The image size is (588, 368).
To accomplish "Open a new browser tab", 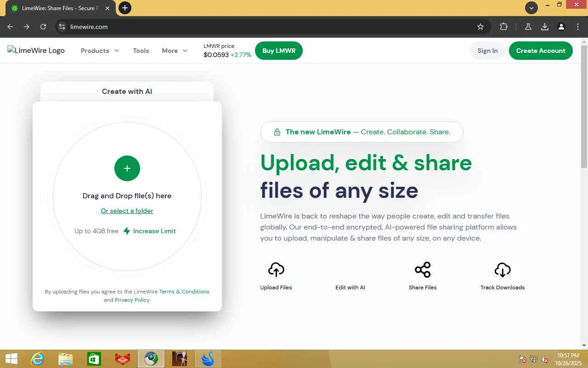I will [x=125, y=8].
